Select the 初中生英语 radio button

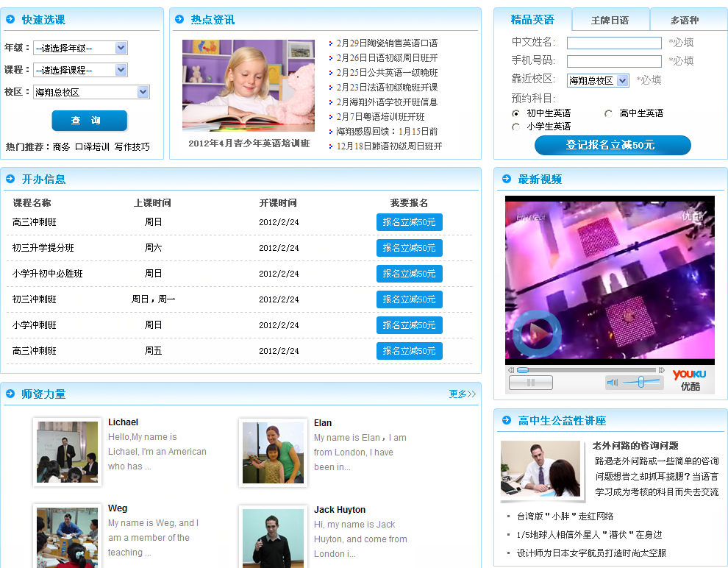pos(515,113)
